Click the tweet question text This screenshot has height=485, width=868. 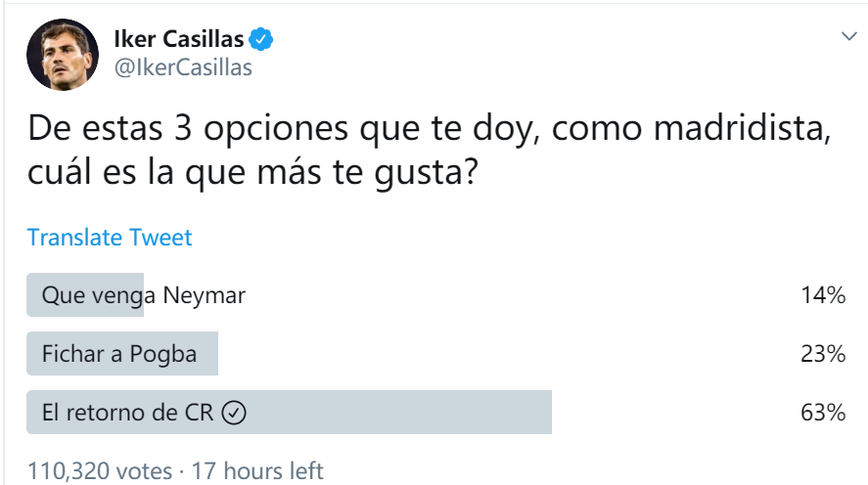[x=429, y=150]
